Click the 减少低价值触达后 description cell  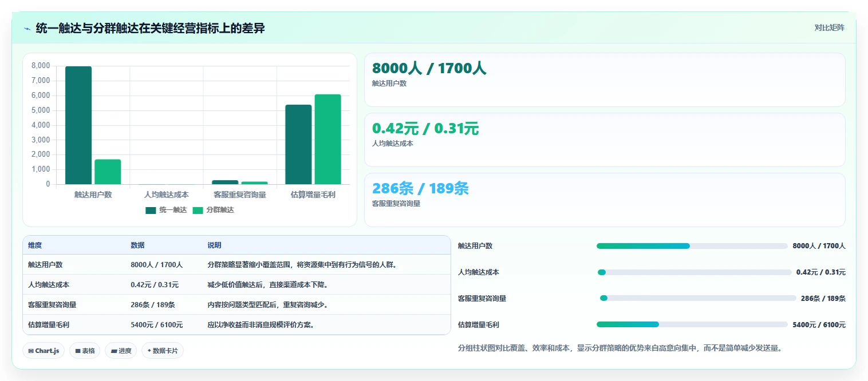[268, 284]
